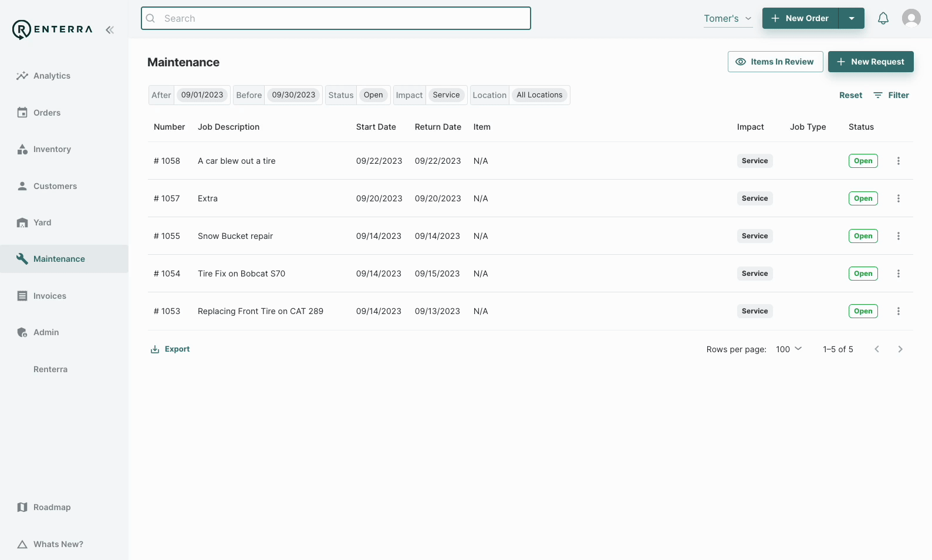Image resolution: width=932 pixels, height=560 pixels.
Task: Go to next page arrow
Action: [x=900, y=349]
